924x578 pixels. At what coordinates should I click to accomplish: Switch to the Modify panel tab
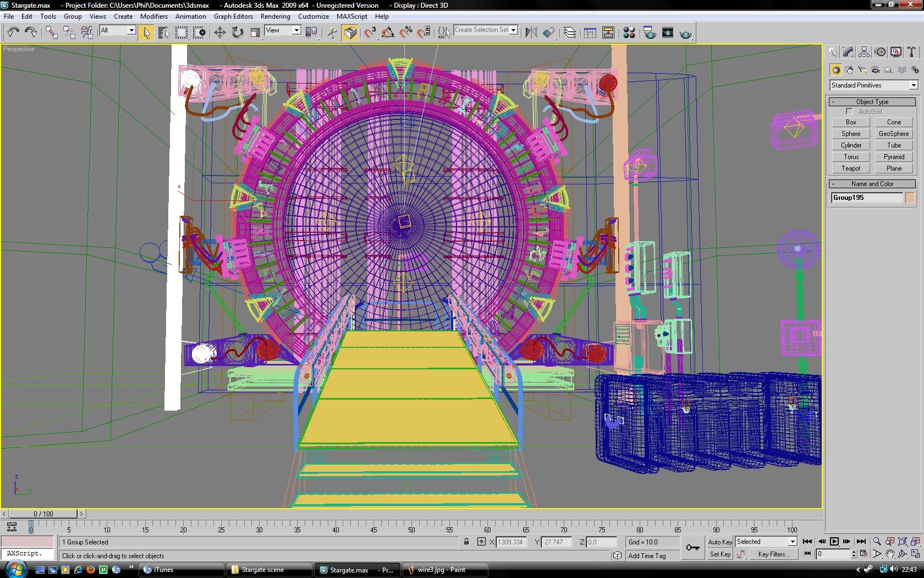click(x=848, y=53)
